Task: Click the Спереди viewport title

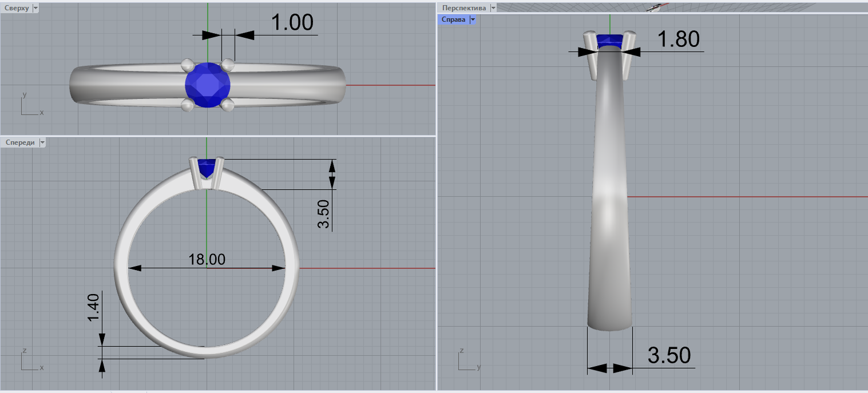Action: coord(19,142)
